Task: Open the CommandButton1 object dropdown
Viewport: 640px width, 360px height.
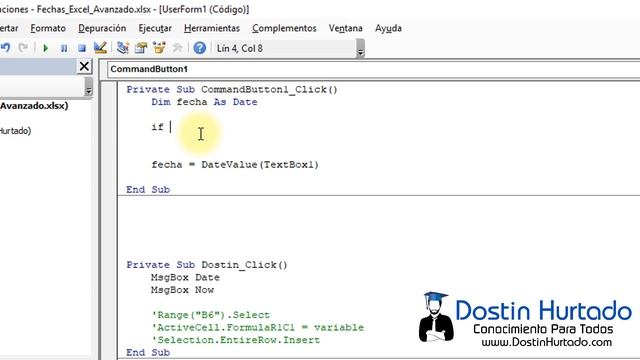Action: 373,69
